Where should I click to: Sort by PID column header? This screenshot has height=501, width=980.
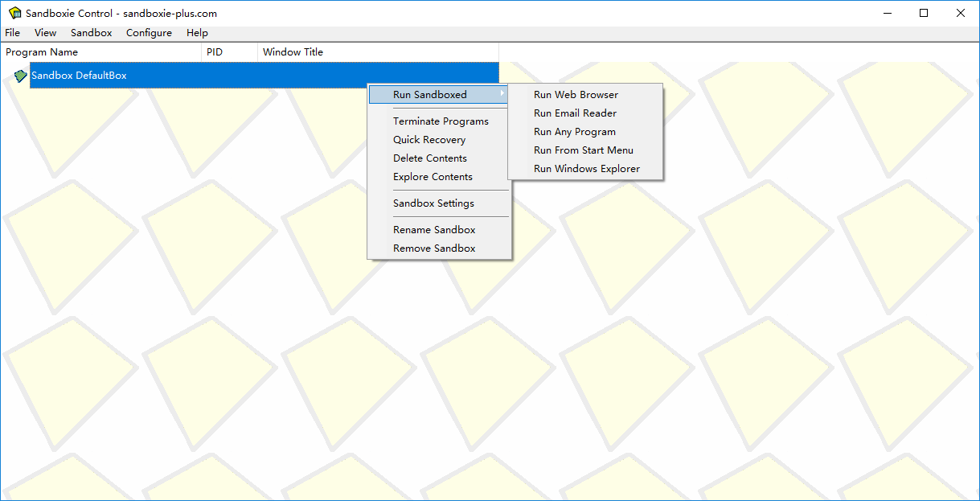(230, 52)
